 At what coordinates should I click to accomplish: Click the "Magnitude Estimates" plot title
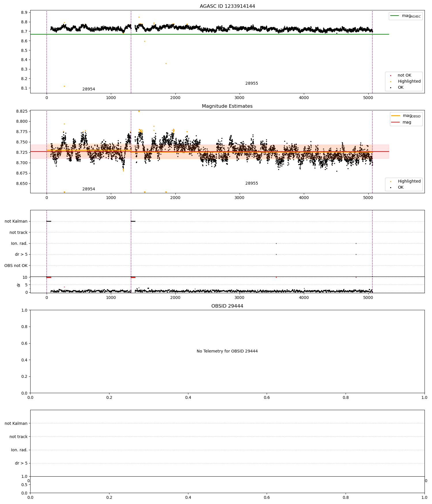227,106
